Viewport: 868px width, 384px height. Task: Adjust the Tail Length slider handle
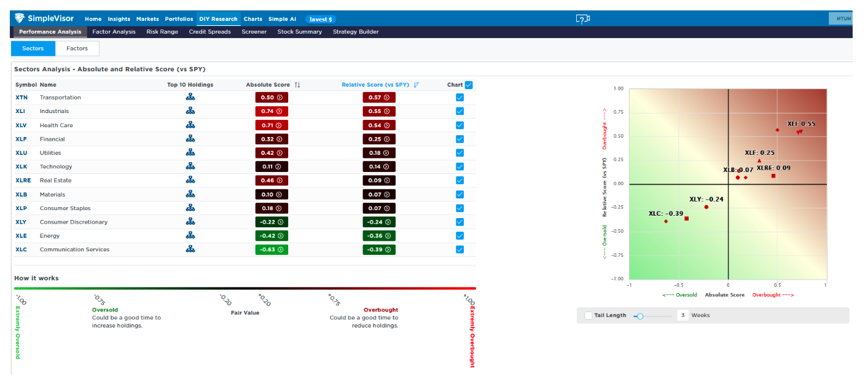click(x=640, y=316)
